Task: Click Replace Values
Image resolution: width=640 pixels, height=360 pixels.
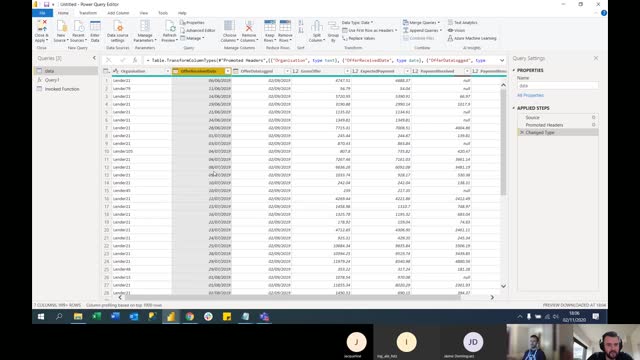Action: point(359,38)
